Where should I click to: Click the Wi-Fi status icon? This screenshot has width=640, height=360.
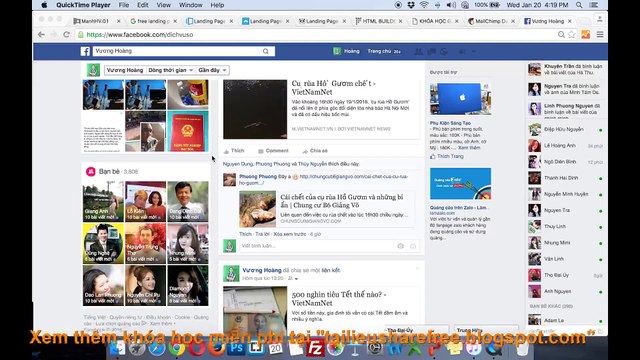pos(424,5)
